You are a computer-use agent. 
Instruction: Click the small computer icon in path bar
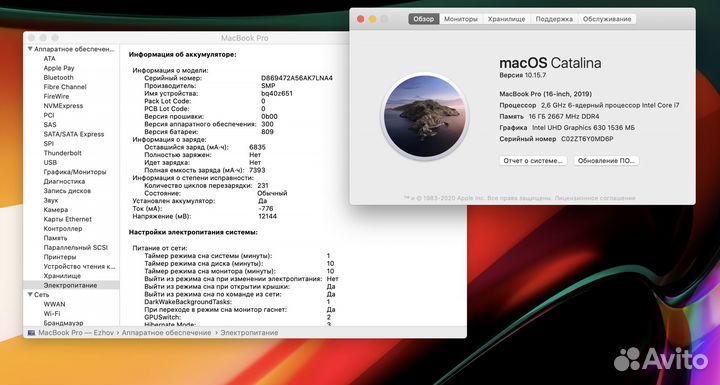point(31,333)
